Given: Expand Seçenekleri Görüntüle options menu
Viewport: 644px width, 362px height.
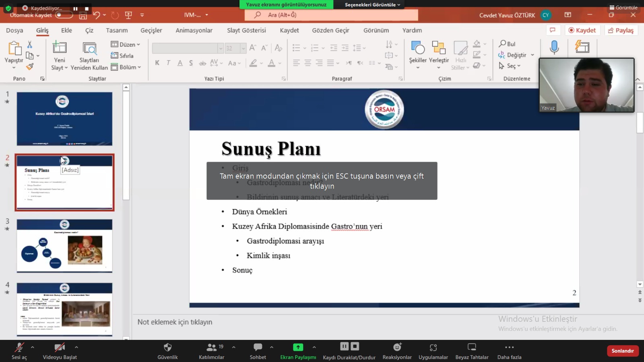Looking at the screenshot, I should (x=372, y=4).
